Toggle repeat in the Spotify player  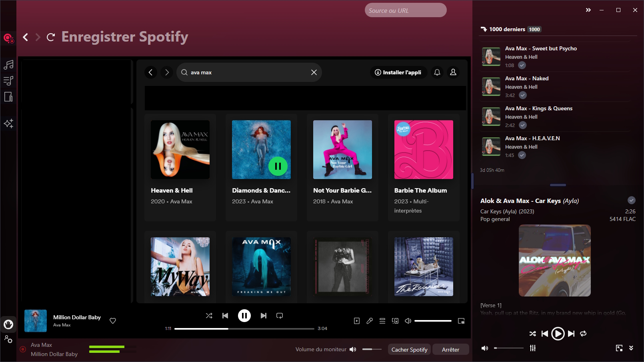(x=280, y=316)
